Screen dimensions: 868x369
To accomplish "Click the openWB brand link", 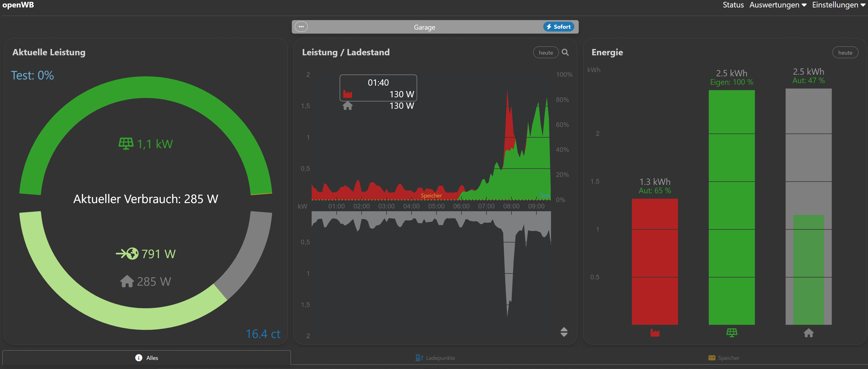I will point(18,5).
